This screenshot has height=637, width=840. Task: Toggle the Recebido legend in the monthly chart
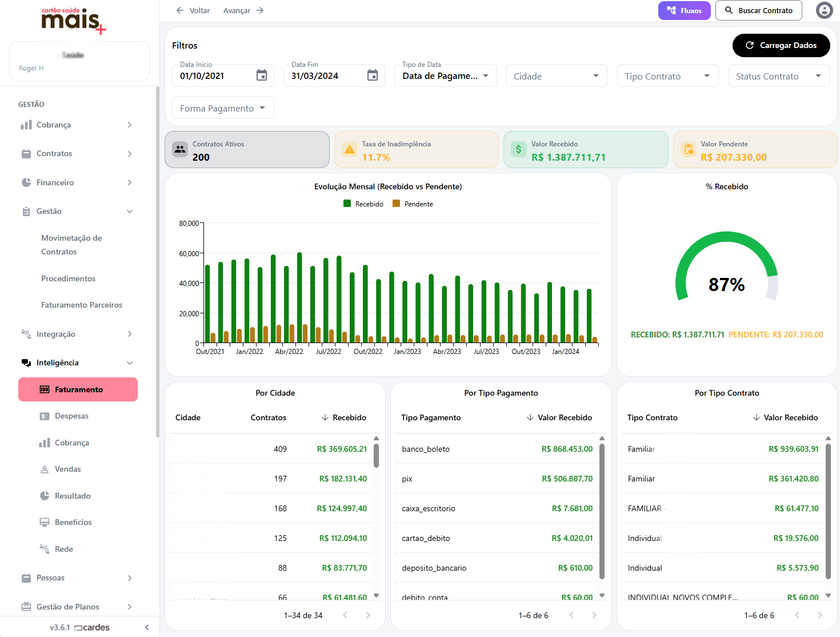pyautogui.click(x=363, y=204)
